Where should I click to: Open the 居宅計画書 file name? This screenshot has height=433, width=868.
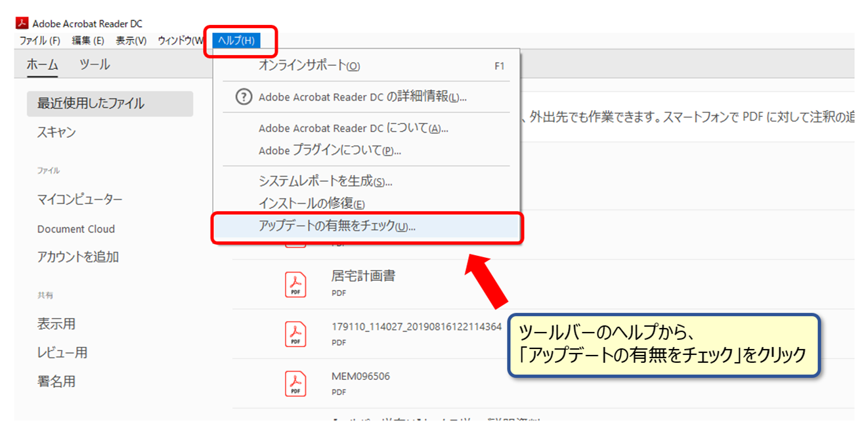tap(363, 276)
